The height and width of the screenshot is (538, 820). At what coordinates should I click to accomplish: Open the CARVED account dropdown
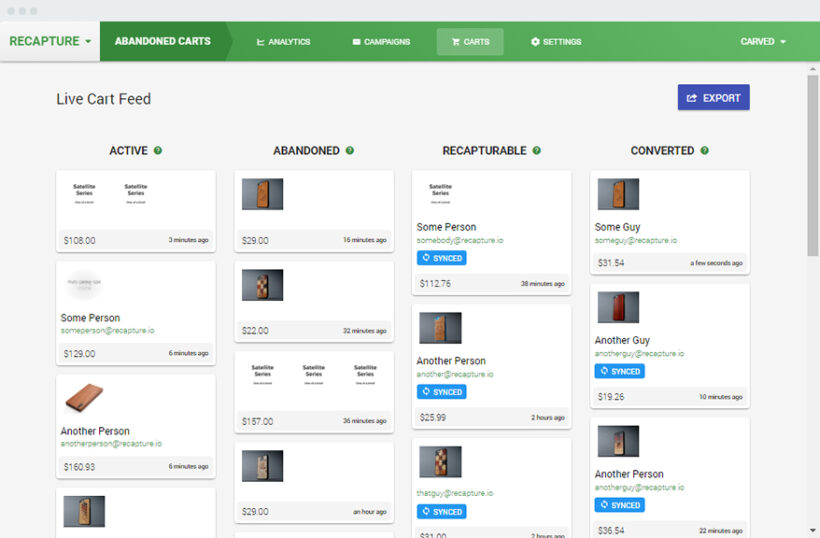(x=762, y=42)
